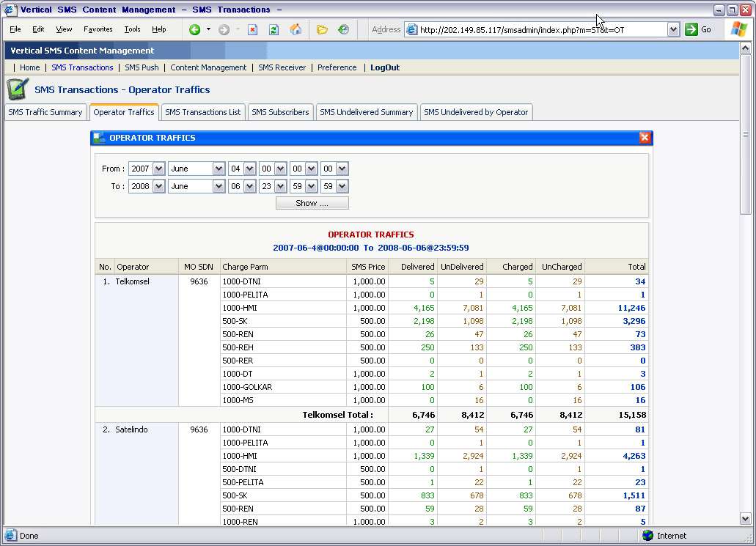The height and width of the screenshot is (546, 756).
Task: Open the To hour dropdown showing 23
Action: pos(280,186)
